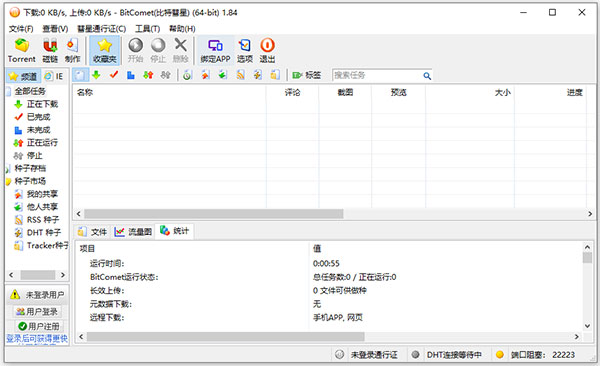Switch to the IE sidebar tab

click(54, 76)
